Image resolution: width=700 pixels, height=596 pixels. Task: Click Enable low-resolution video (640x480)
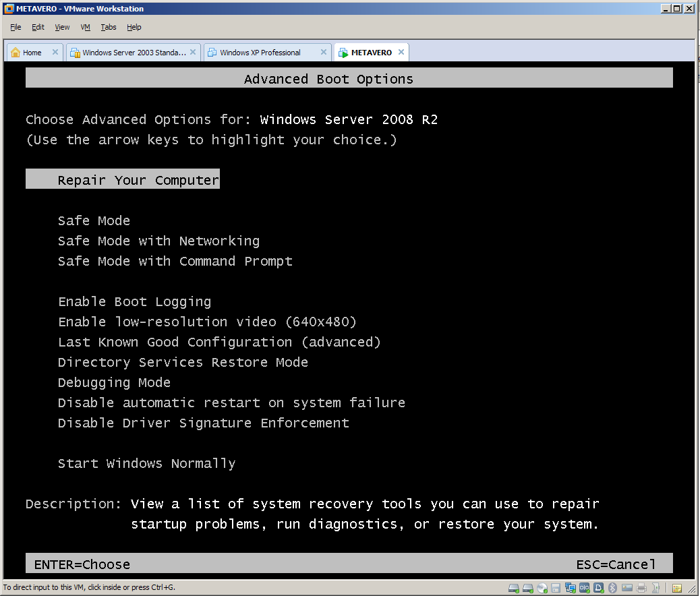click(207, 322)
